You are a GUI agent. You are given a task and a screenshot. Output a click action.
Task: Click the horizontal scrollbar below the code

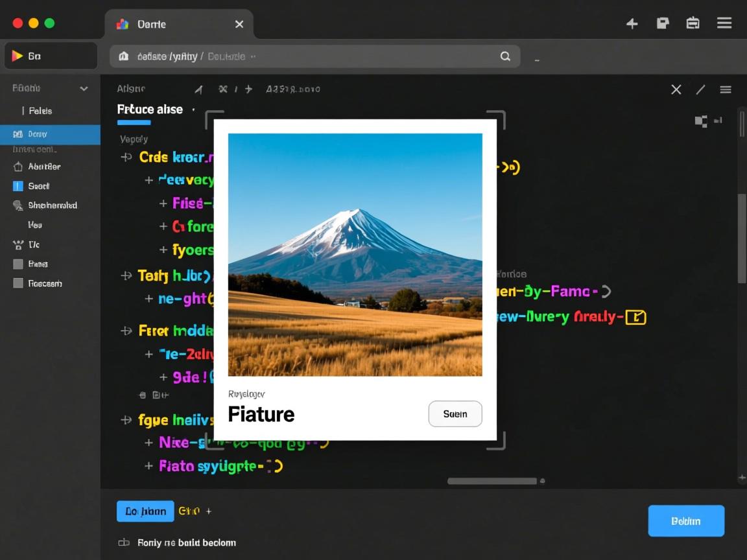492,481
